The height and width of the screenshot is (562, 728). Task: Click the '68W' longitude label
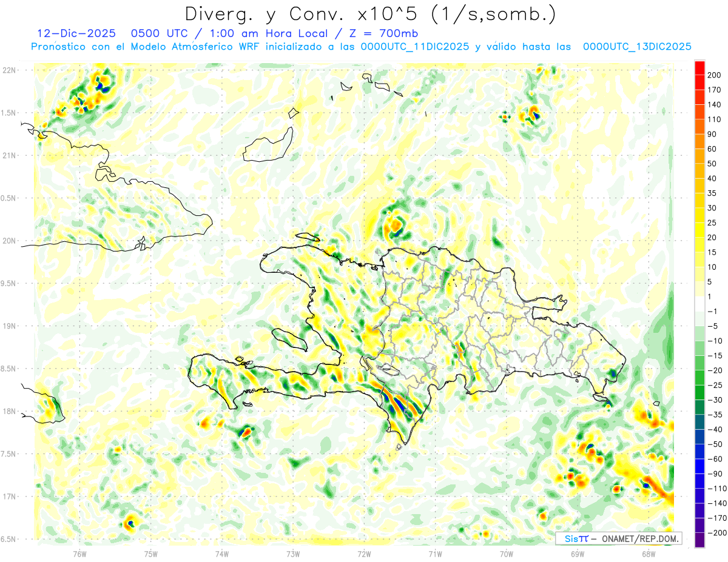[649, 554]
